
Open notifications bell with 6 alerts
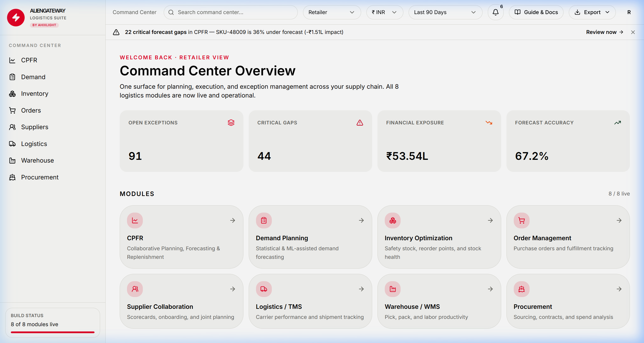click(x=496, y=12)
